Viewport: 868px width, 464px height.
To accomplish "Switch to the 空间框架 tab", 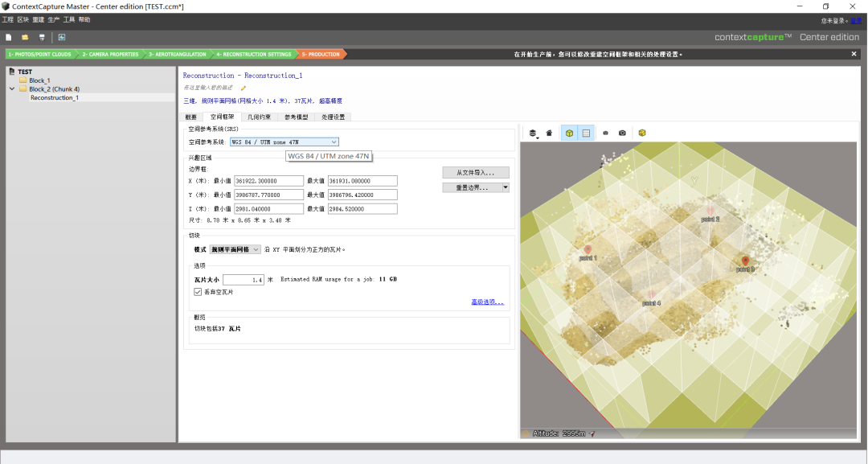I will pyautogui.click(x=222, y=117).
